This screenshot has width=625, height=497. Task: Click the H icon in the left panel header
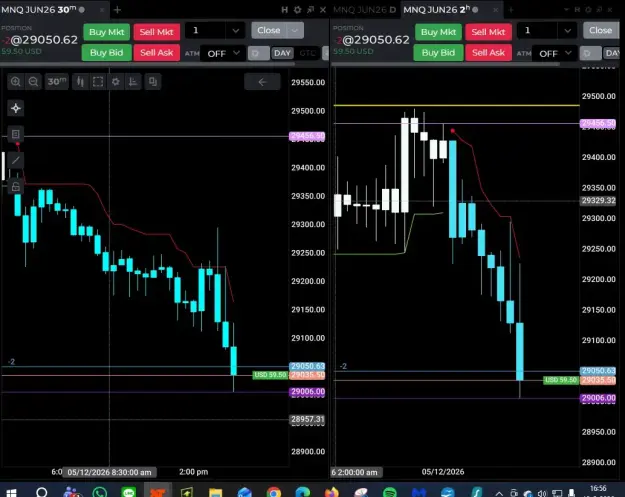coord(285,10)
